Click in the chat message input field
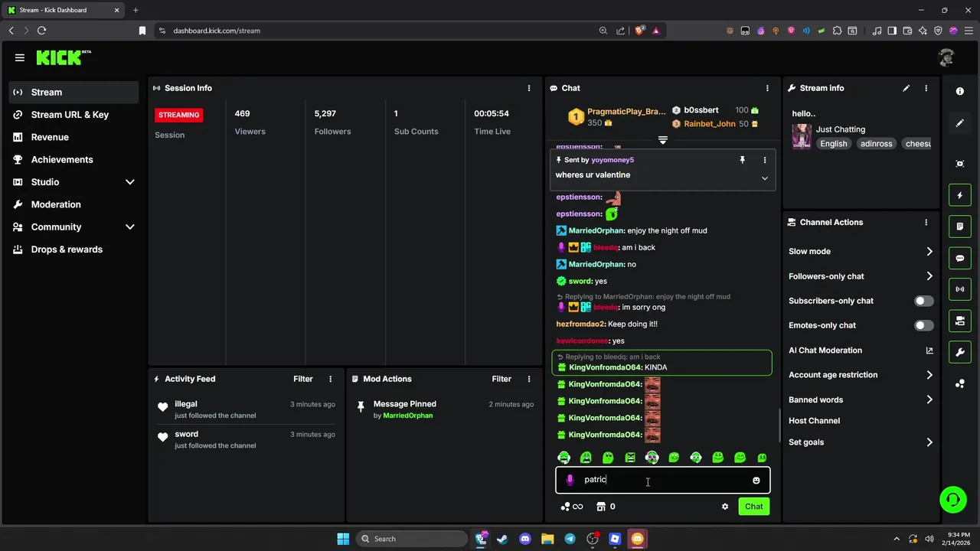980x551 pixels. [663, 480]
